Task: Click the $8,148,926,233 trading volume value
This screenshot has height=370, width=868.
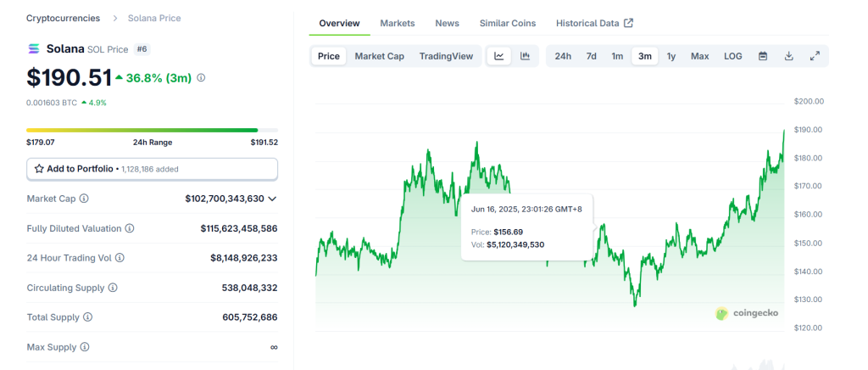Action: (x=243, y=258)
